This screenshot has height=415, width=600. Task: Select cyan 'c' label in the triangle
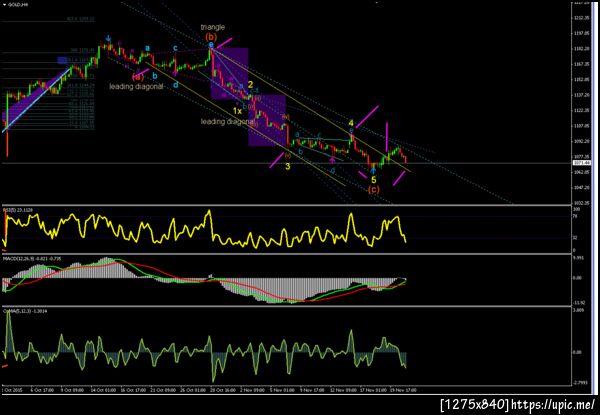(x=175, y=48)
